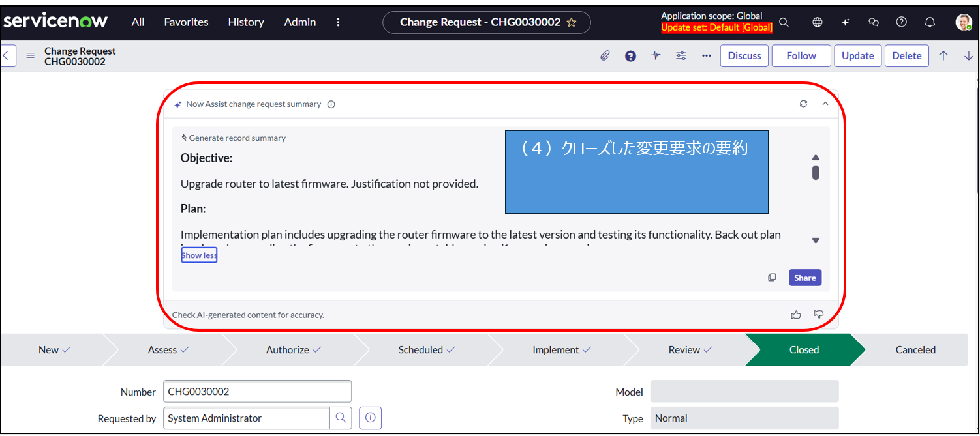Image resolution: width=980 pixels, height=436 pixels.
Task: Open the chat conversations icon
Action: 874,22
